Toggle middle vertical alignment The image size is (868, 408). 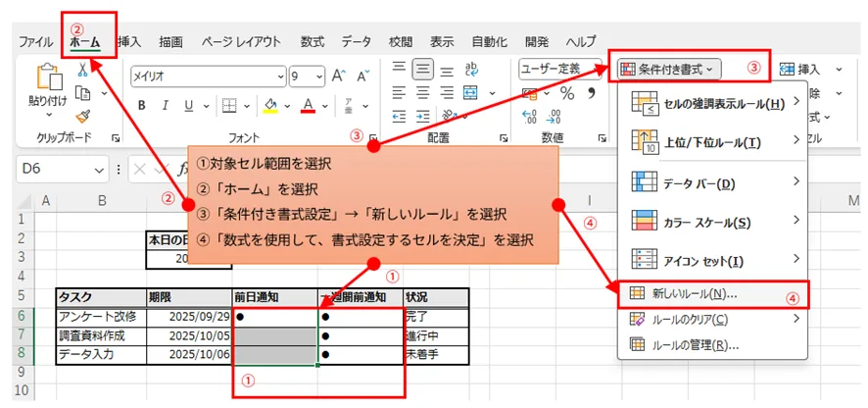coord(423,69)
